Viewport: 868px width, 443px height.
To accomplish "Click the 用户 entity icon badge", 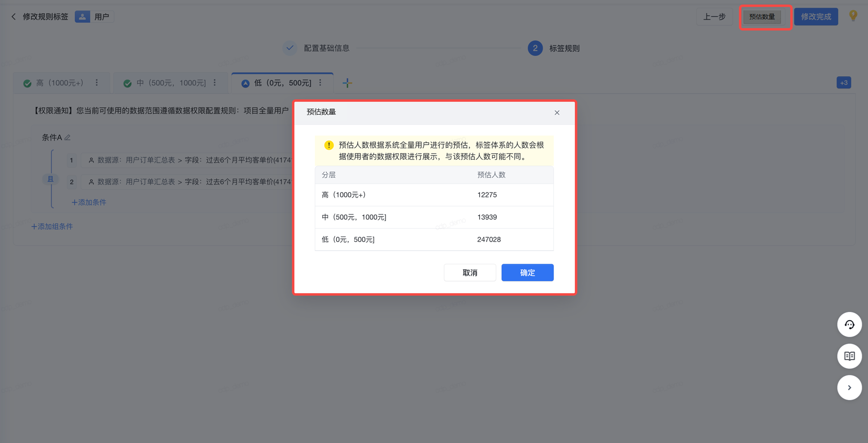I will click(x=82, y=17).
